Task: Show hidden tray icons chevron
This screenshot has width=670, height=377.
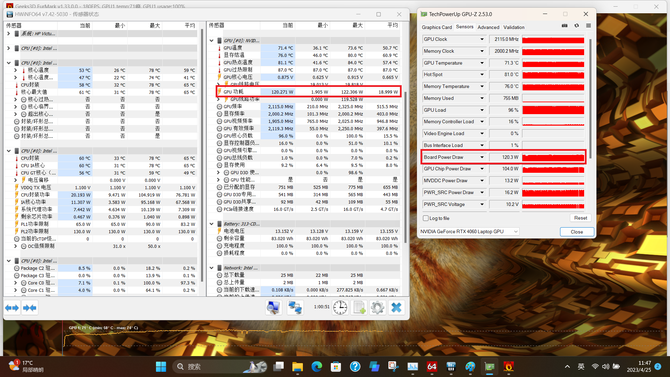Action: coord(567,367)
